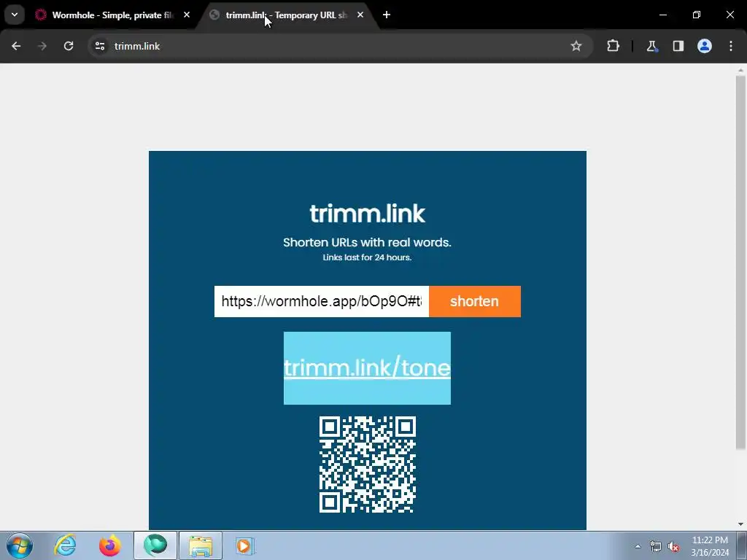Close the Wormhole tab
Image resolution: width=747 pixels, height=560 pixels.
coord(187,15)
